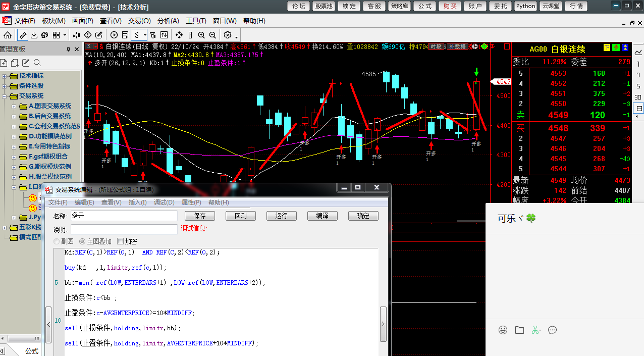
Task: Click the gear settings toolbar icon
Action: pyautogui.click(x=228, y=35)
